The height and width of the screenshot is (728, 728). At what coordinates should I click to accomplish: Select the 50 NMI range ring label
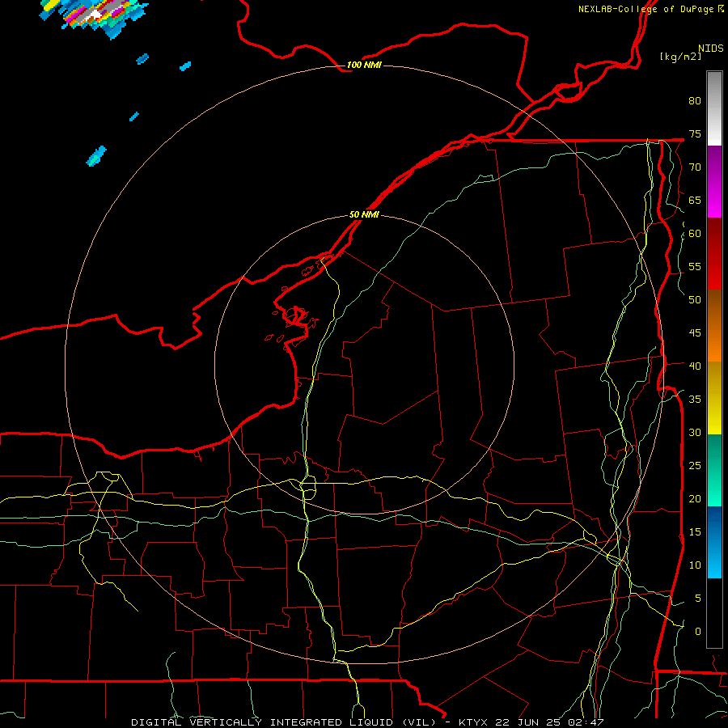pyautogui.click(x=364, y=214)
